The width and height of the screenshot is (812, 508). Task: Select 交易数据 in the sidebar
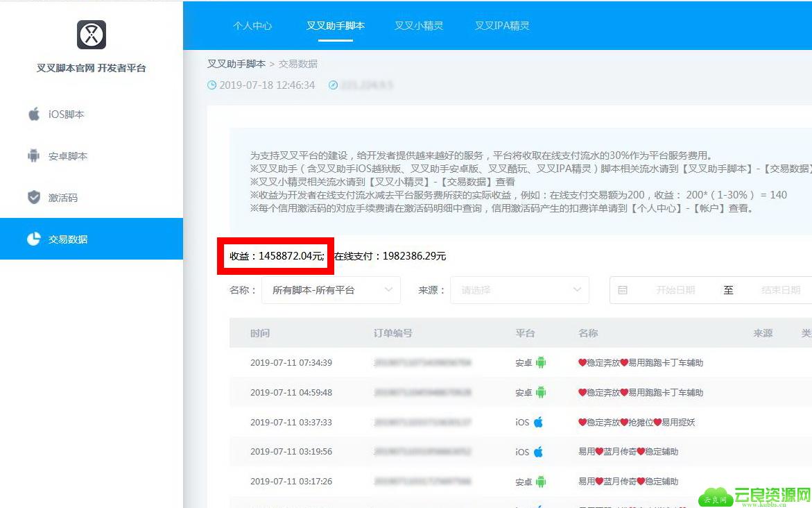pos(91,239)
